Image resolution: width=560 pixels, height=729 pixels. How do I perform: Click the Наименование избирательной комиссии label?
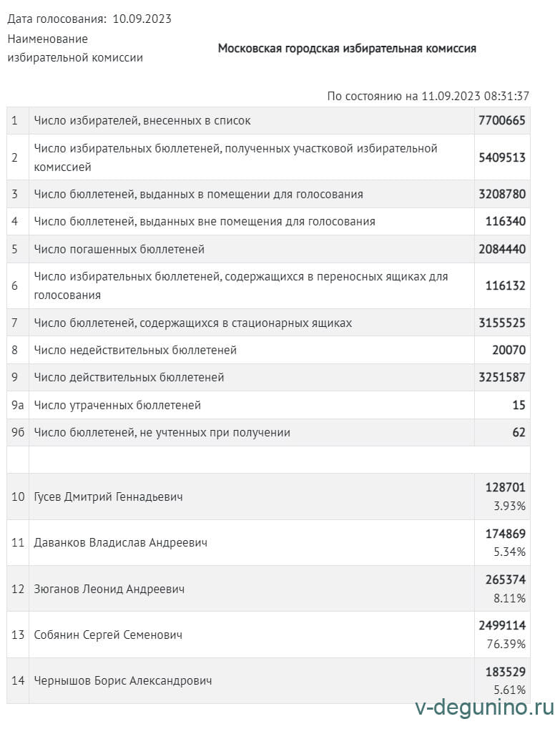tap(75, 49)
